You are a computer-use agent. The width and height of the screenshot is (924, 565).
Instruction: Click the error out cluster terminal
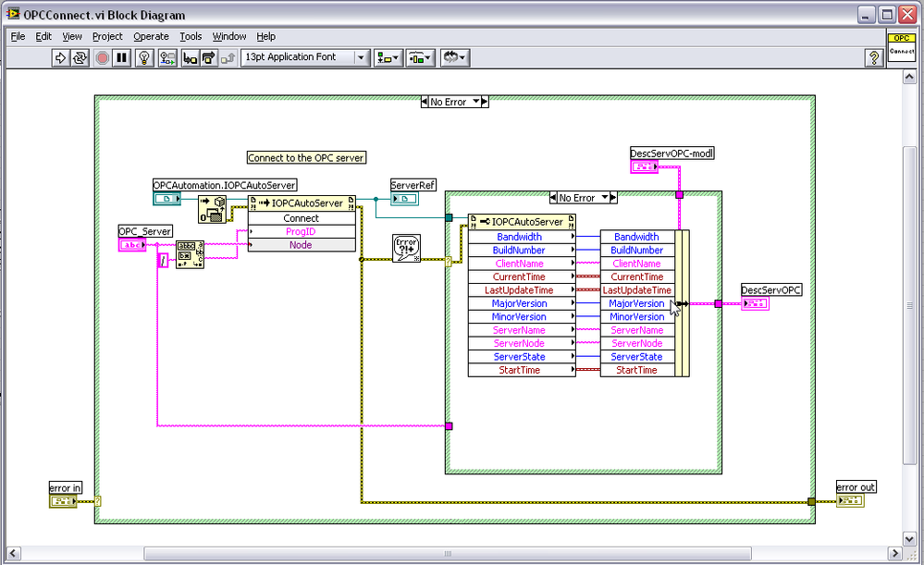click(x=850, y=500)
